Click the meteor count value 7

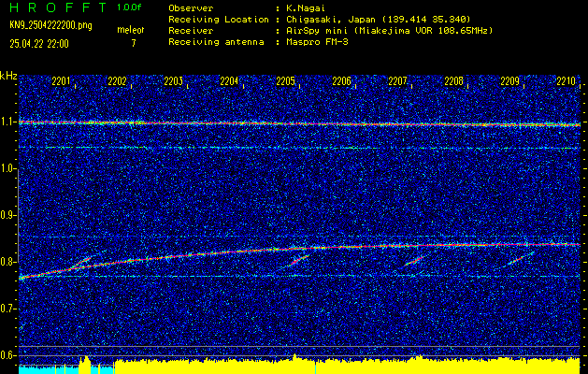(x=134, y=44)
